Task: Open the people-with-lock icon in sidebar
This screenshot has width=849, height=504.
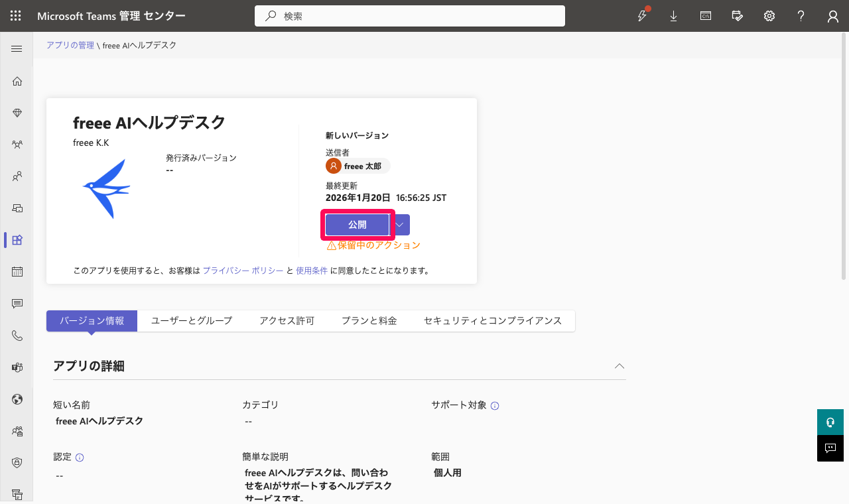Action: coord(17,431)
